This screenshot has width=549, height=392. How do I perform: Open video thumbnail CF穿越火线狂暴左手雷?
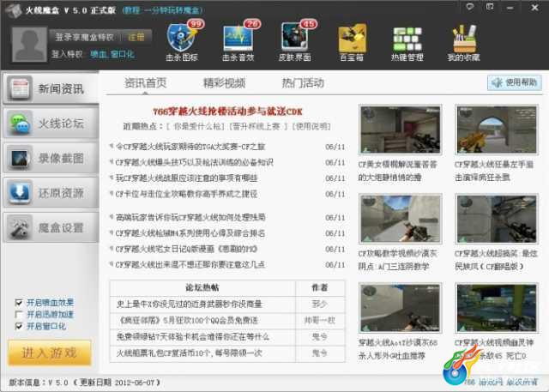[497, 130]
